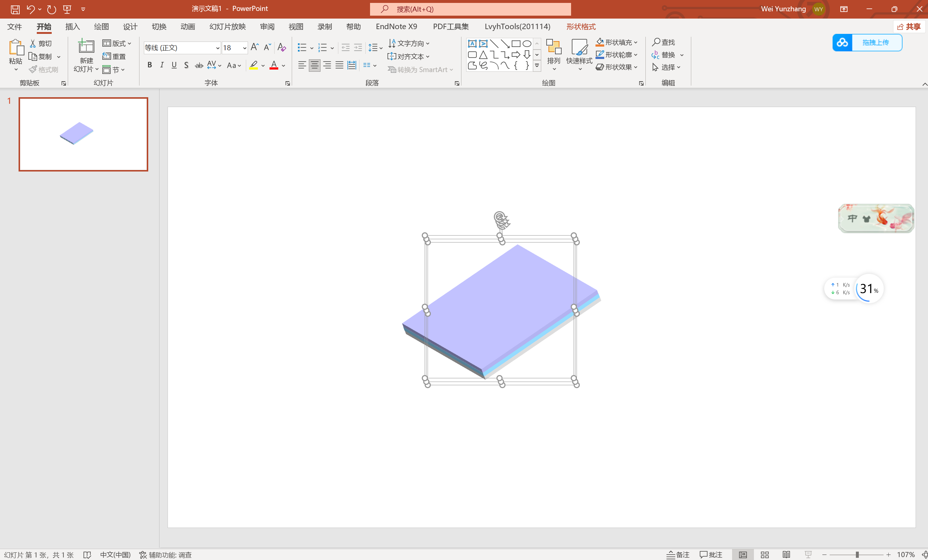Click the Save icon in title bar
This screenshot has height=560, width=928.
[x=15, y=9]
